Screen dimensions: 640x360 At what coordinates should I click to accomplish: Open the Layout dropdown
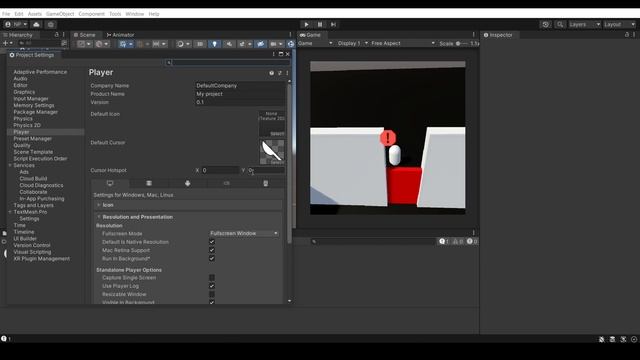tap(620, 24)
